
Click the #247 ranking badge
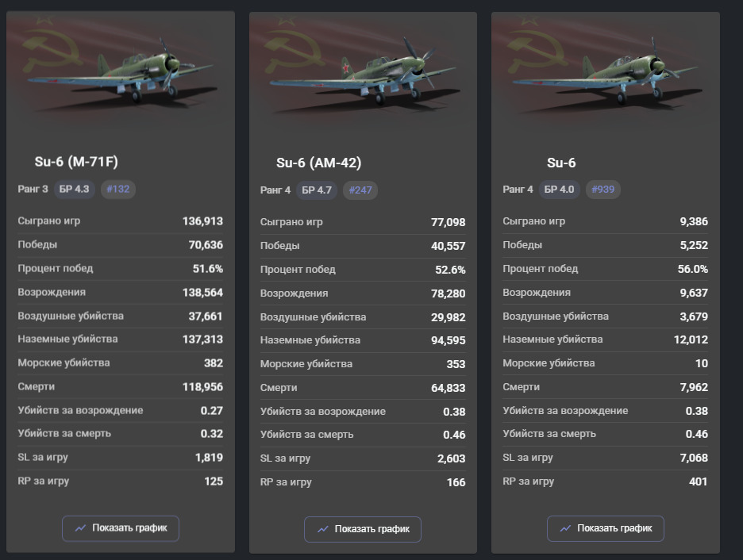(x=360, y=190)
